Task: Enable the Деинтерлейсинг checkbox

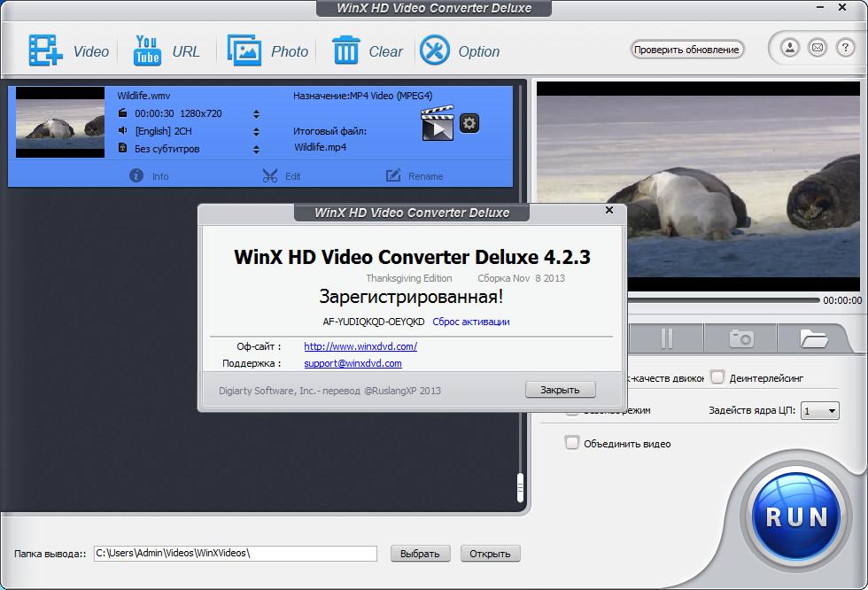Action: 718,377
